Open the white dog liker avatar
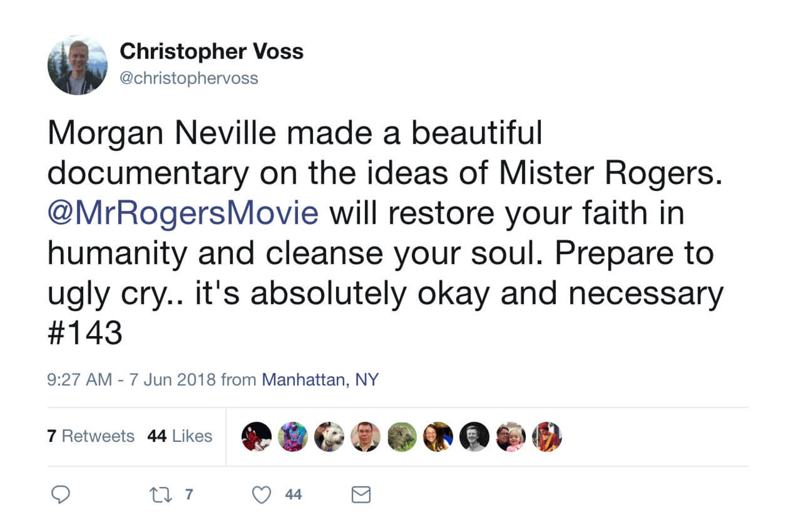Screen dimensions: 793x532 pos(329,437)
